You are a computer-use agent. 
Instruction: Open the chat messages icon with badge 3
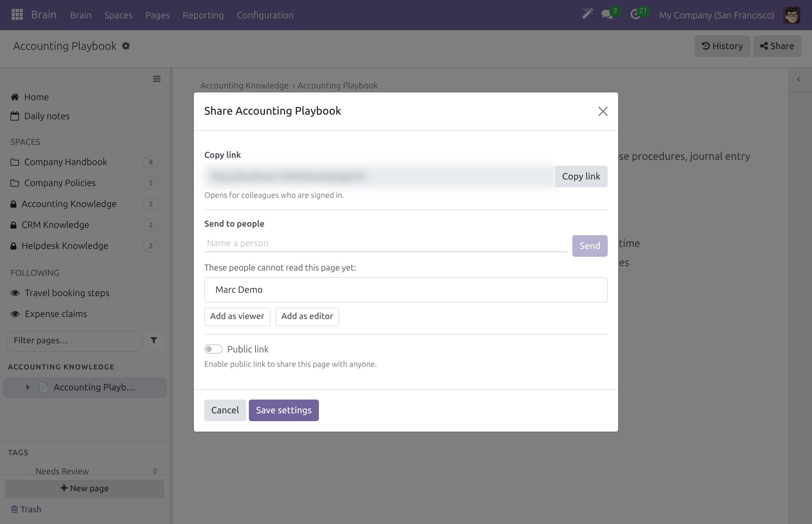[607, 15]
